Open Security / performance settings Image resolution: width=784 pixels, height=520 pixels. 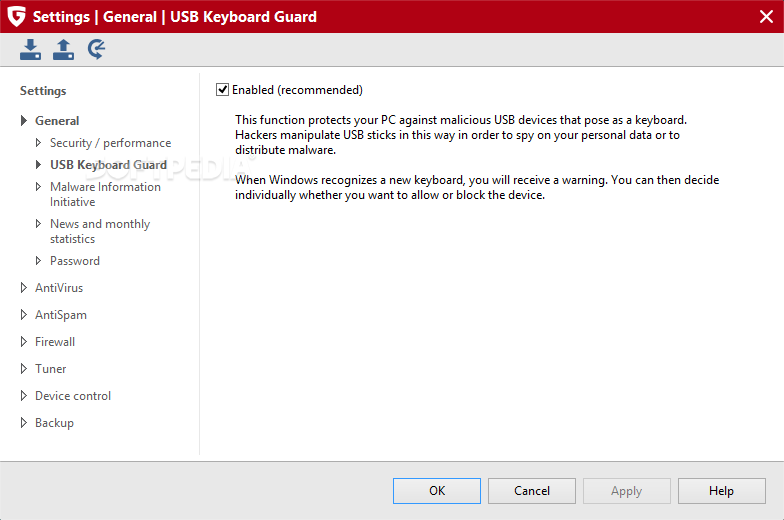point(110,143)
